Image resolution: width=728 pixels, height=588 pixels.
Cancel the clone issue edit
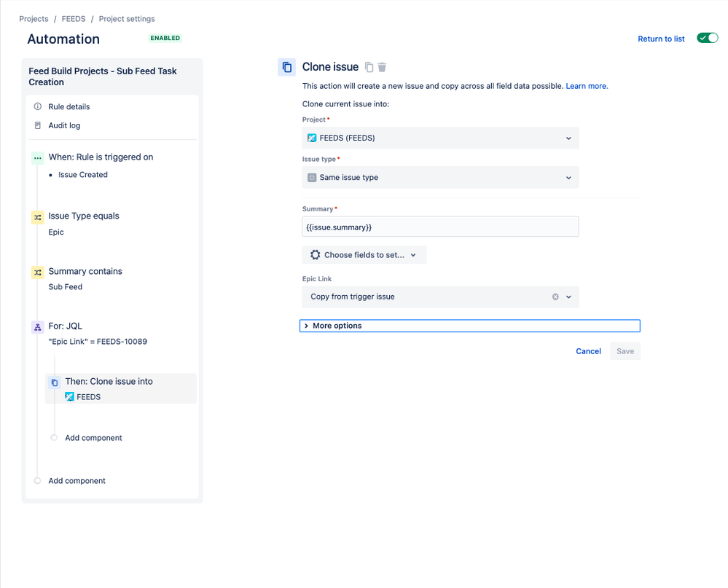point(588,351)
